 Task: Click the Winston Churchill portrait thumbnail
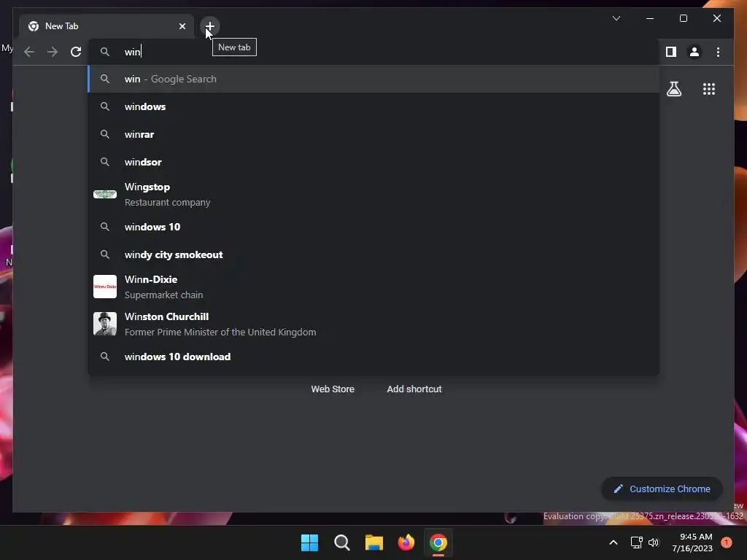tap(105, 324)
